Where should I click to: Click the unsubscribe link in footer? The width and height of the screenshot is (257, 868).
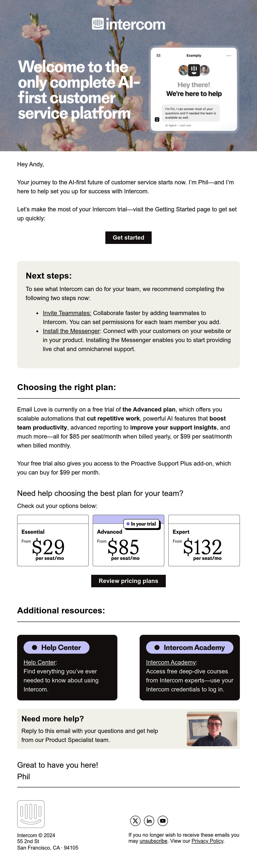153,841
